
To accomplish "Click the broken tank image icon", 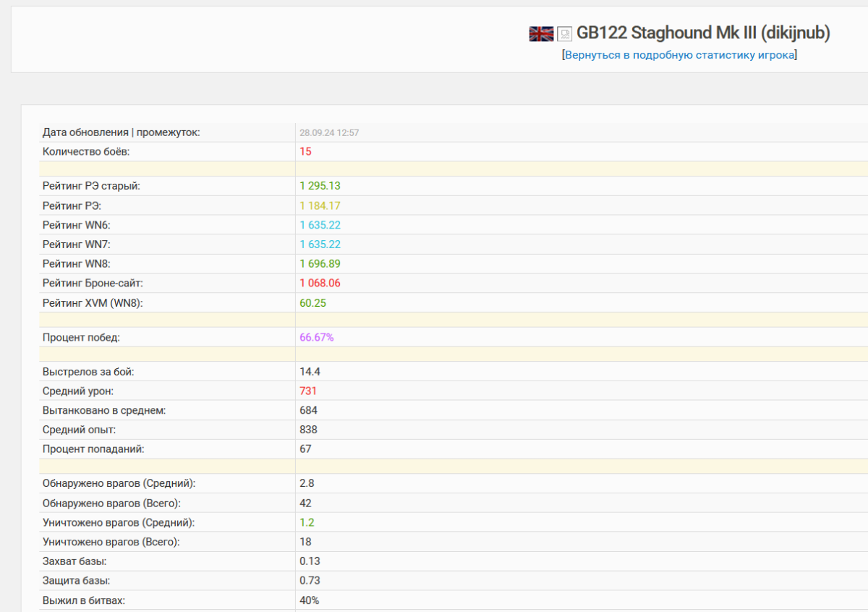I will (565, 34).
